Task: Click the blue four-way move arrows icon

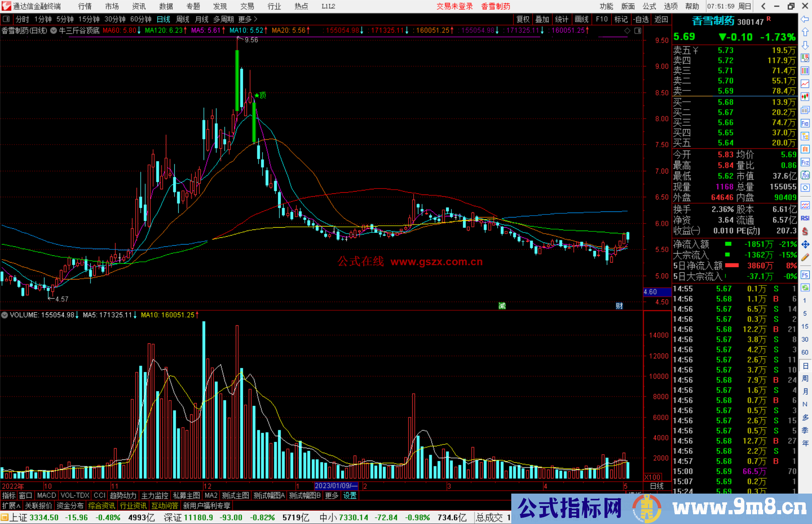Action: 805,245
